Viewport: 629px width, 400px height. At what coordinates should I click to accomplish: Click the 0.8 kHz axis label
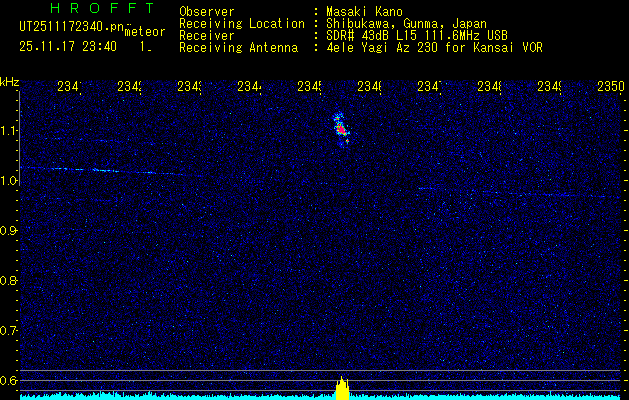[9, 281]
